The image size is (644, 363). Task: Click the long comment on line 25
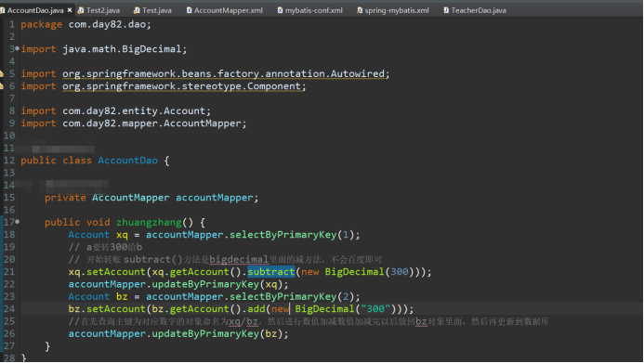[309, 321]
